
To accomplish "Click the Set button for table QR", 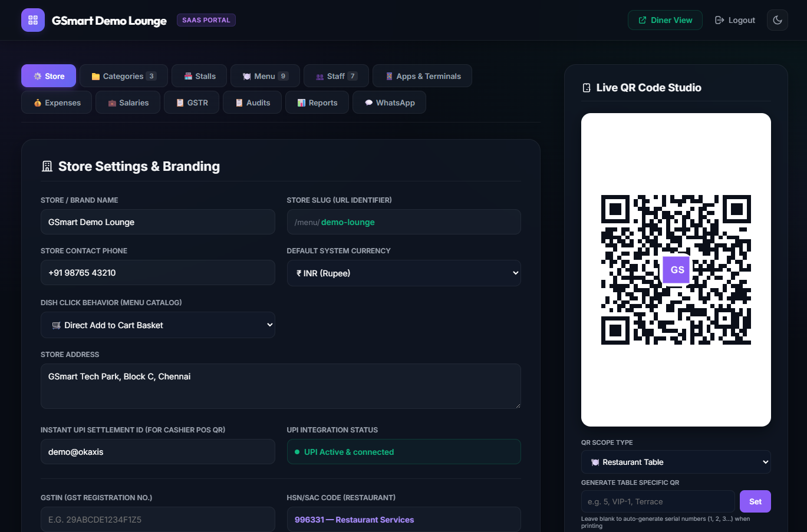I will click(x=755, y=501).
